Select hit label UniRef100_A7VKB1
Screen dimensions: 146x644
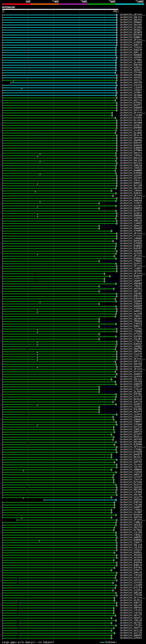coord(131,60)
